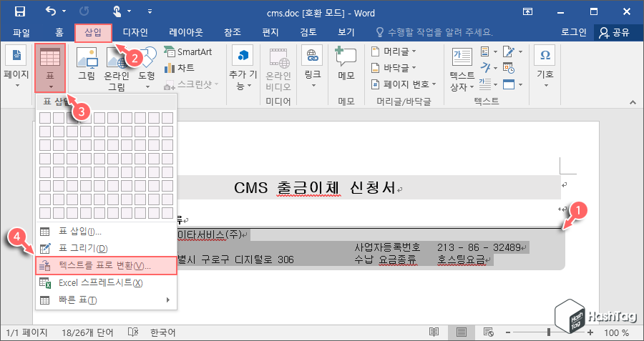644x341 pixels.
Task: Open the 기호 symbol menu
Action: tap(545, 66)
